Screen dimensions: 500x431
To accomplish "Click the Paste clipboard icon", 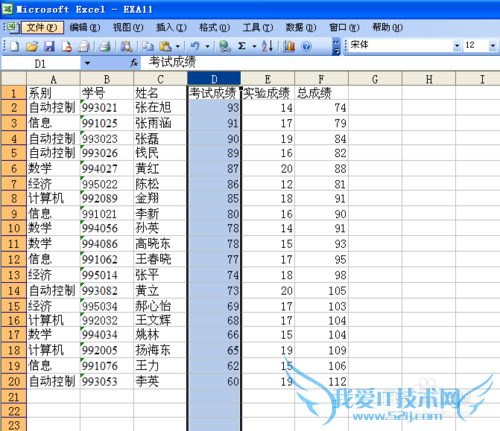I will coord(165,46).
